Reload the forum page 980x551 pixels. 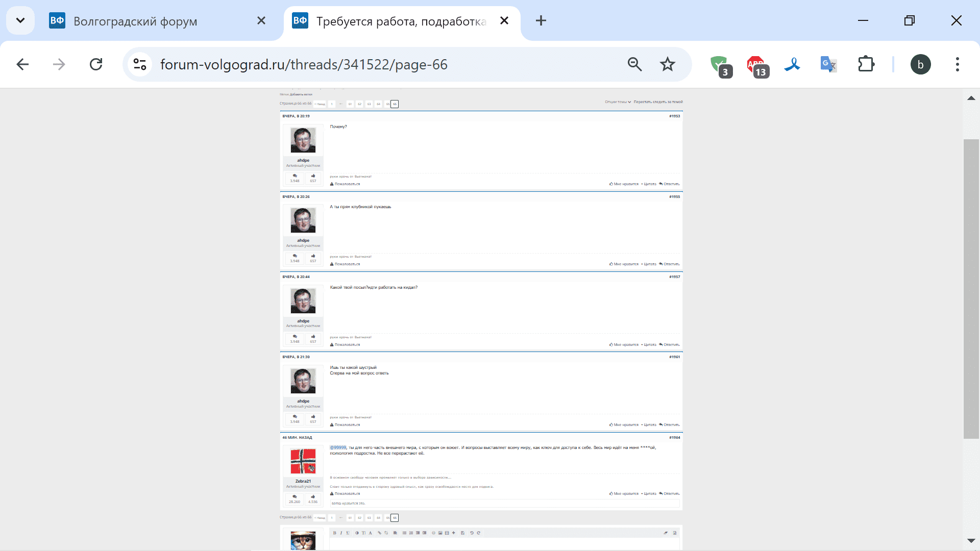click(x=96, y=65)
